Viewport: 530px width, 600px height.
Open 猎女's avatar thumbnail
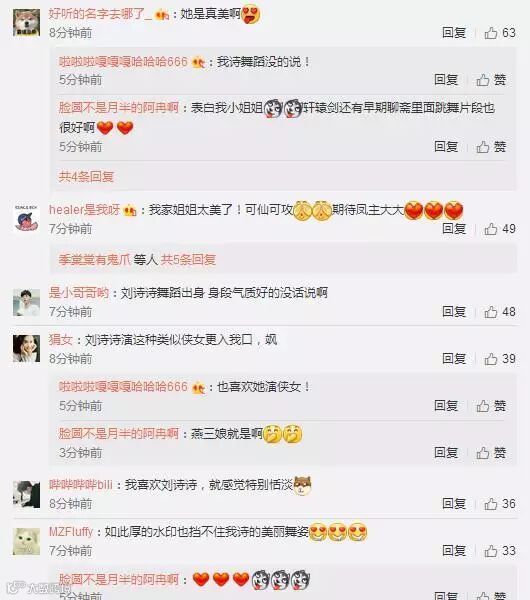pos(26,349)
